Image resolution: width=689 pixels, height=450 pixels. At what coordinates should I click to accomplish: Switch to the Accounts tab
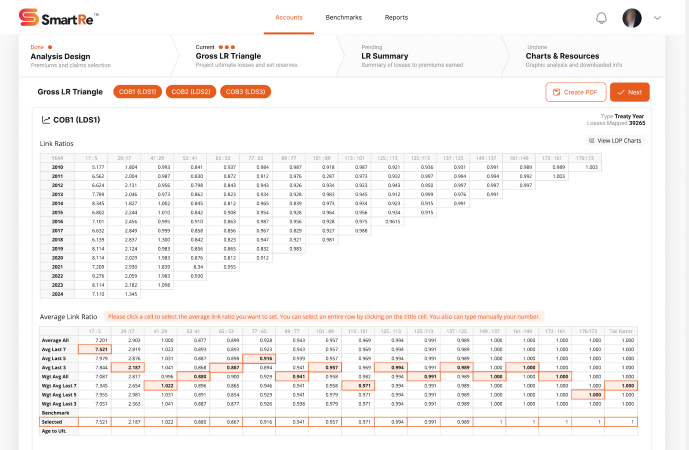[x=289, y=17]
